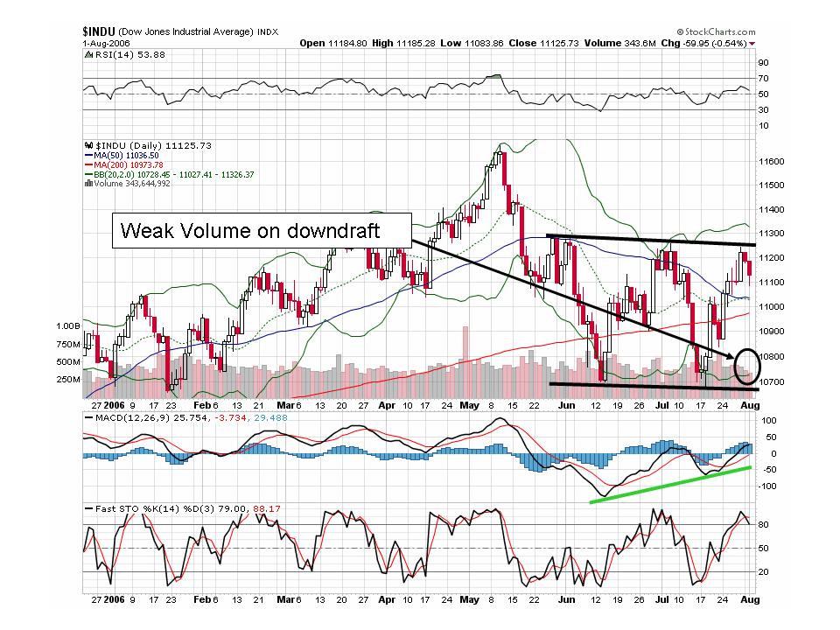Viewport: 840px width, 630px height.
Task: Click the 10900 price axis label
Action: coord(772,332)
